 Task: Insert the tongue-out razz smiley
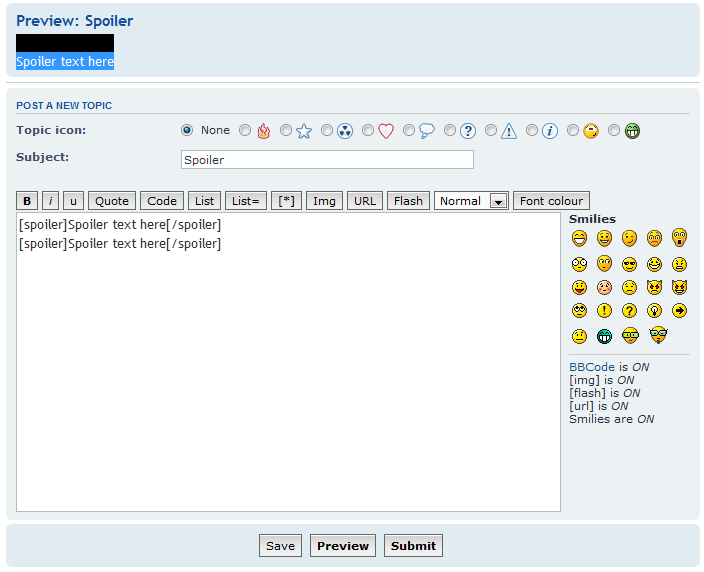579,287
